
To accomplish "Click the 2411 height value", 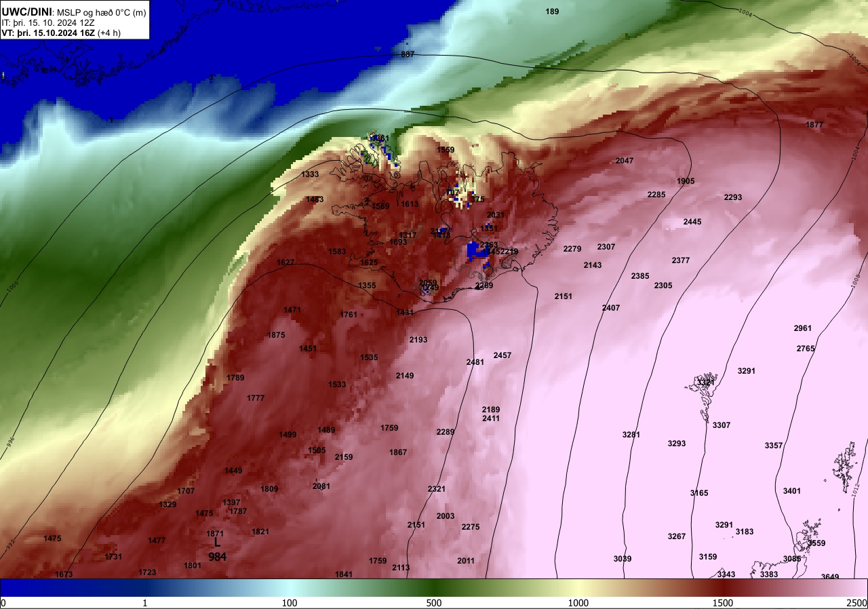I will (x=491, y=418).
